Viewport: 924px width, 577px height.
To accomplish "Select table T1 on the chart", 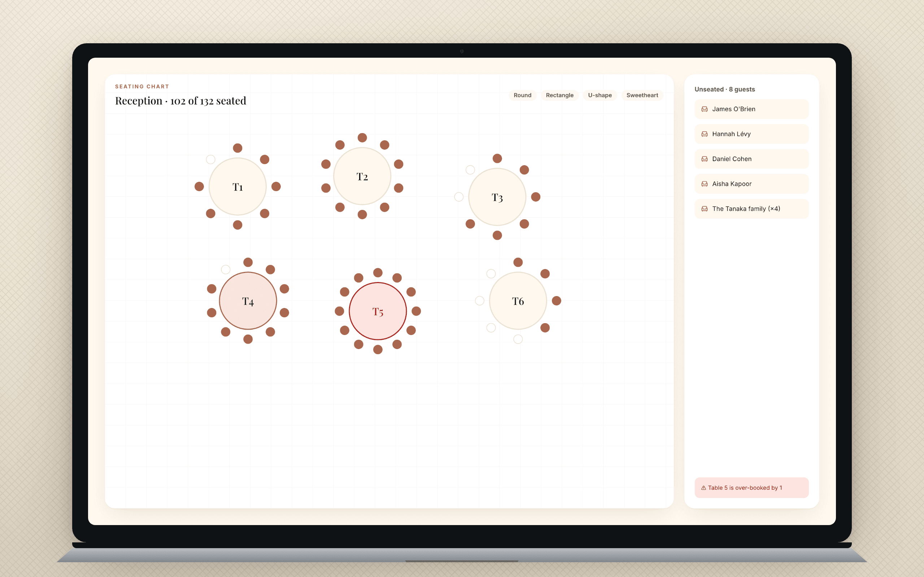I will click(237, 186).
